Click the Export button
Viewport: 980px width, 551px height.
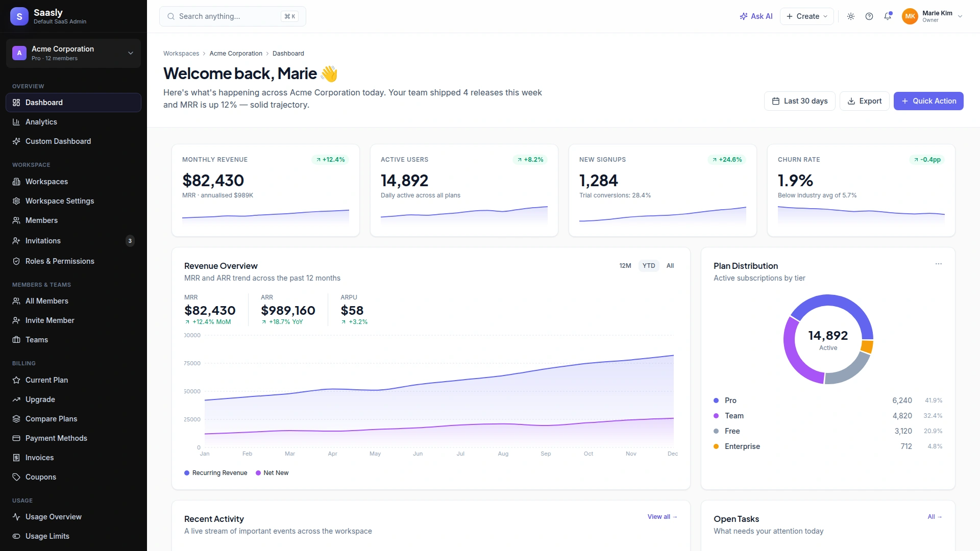click(865, 101)
